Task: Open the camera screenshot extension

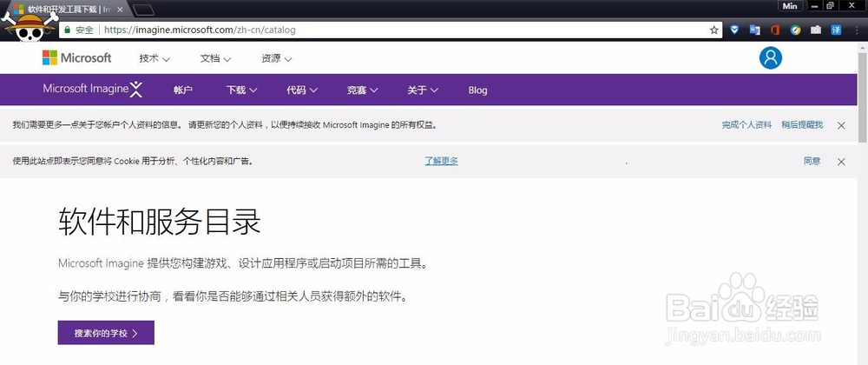Action: 815,30
